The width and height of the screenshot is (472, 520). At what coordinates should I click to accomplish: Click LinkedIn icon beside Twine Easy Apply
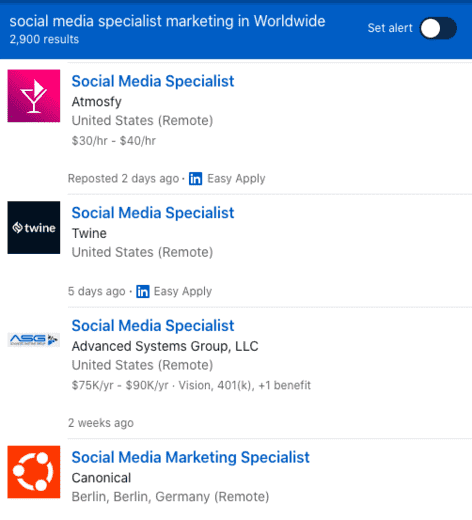tap(143, 291)
